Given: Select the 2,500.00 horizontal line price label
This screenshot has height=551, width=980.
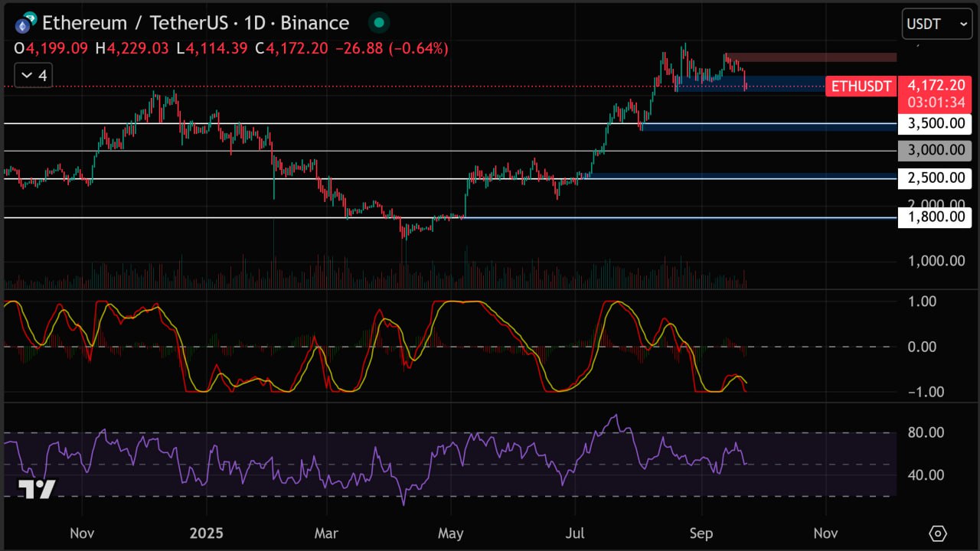Looking at the screenshot, I should pos(936,178).
